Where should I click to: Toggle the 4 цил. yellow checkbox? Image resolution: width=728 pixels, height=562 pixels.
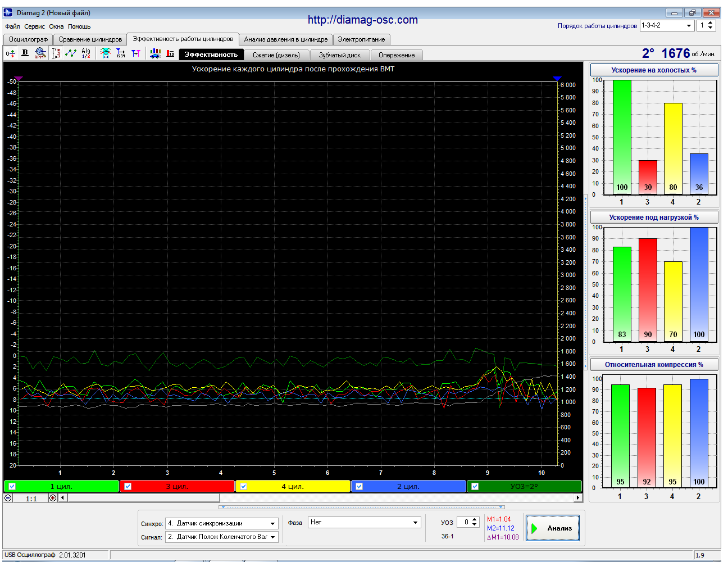tap(244, 487)
